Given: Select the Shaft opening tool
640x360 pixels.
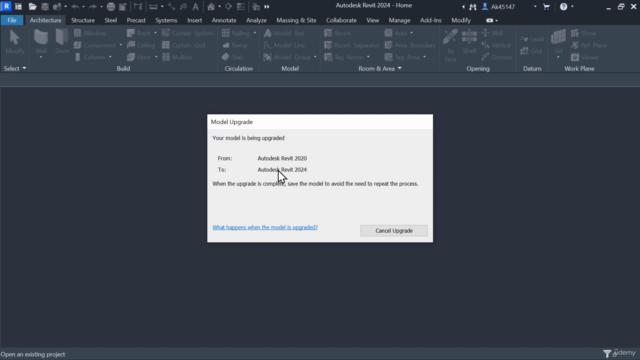Looking at the screenshot, I should pyautogui.click(x=469, y=42).
